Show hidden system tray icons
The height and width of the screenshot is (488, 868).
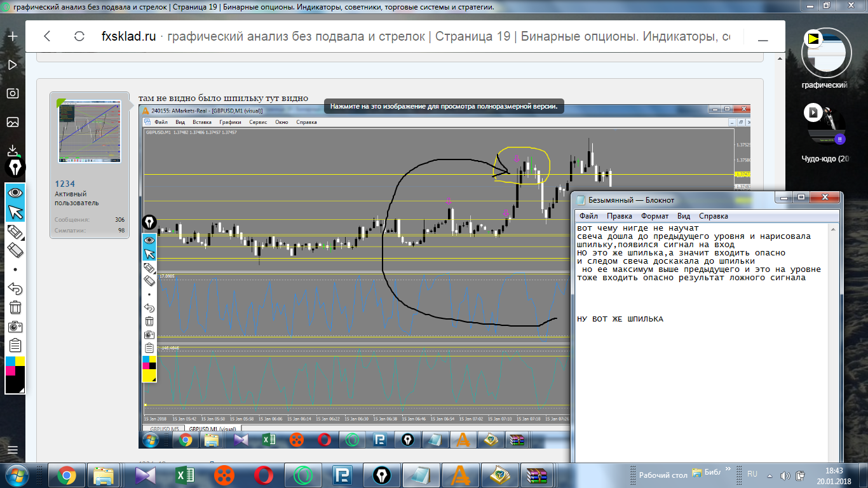pyautogui.click(x=770, y=475)
